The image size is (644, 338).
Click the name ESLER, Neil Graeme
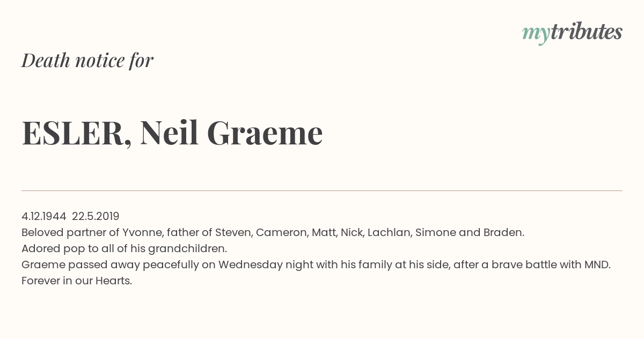click(172, 133)
